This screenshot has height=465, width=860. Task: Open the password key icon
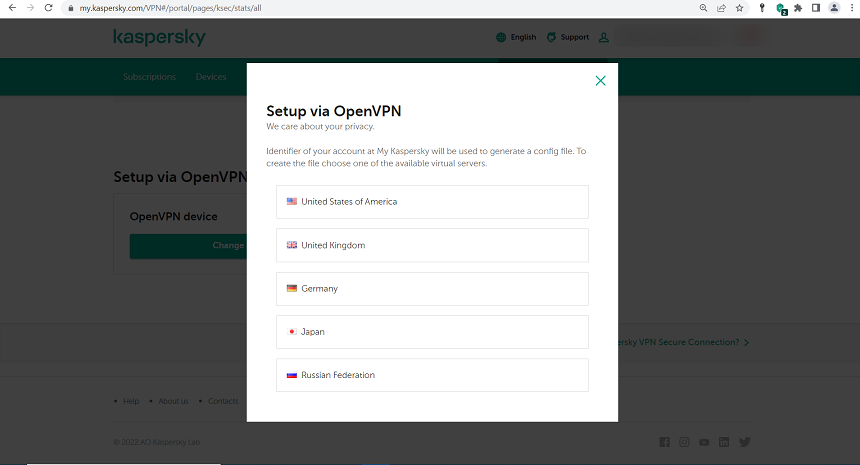[762, 8]
